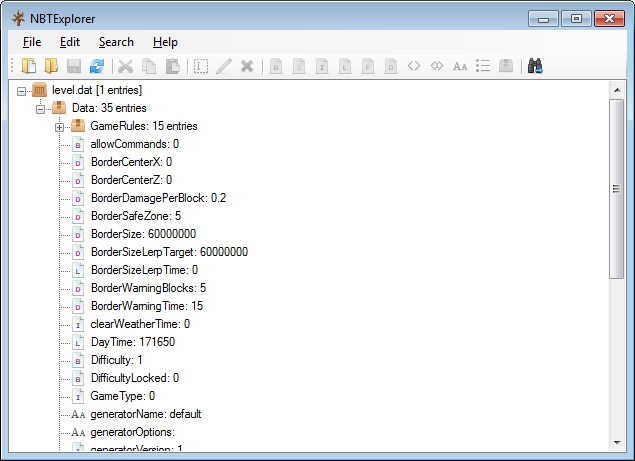Click the Refresh blue arrows icon
Viewport: 635px width, 461px height.
point(97,66)
